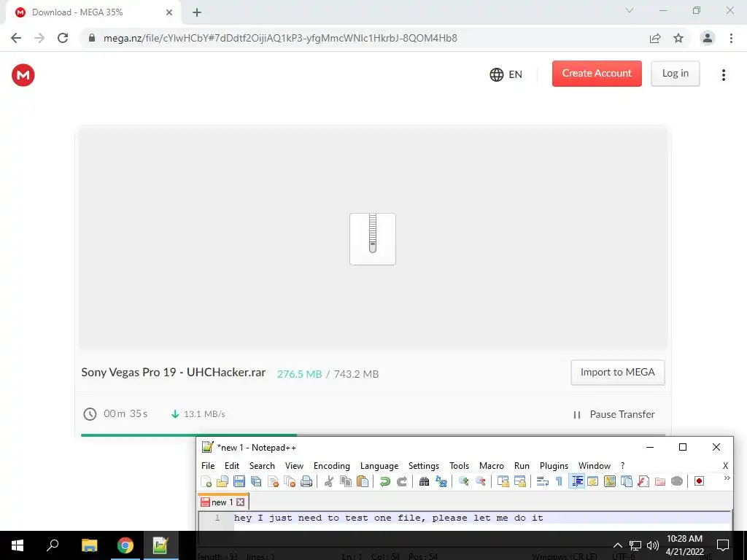The height and width of the screenshot is (560, 747).
Task: Open the Language menu in Notepad++
Action: pos(379,466)
